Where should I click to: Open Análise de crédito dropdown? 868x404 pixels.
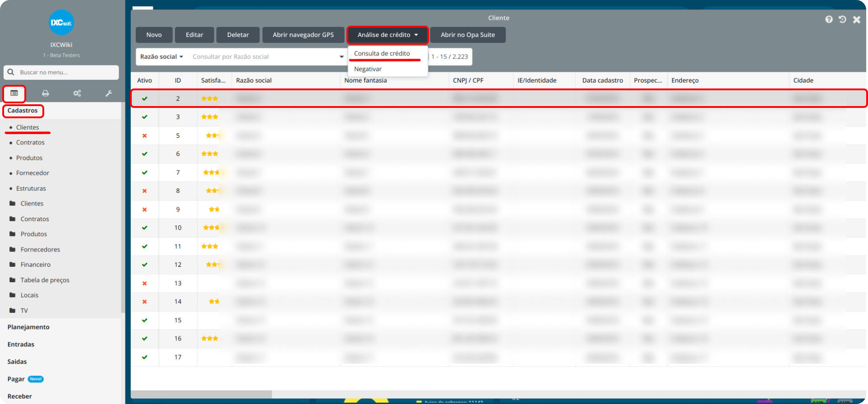388,35
